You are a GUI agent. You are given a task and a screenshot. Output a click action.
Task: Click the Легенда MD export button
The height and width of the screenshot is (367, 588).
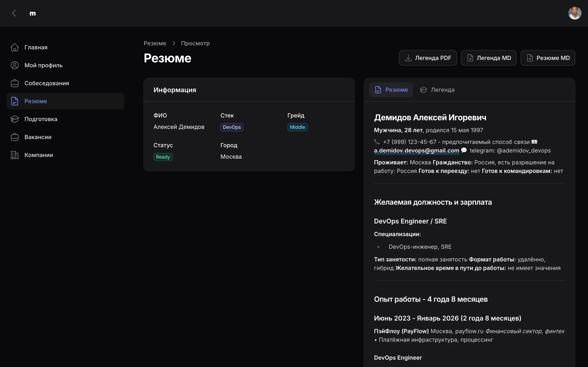click(489, 58)
